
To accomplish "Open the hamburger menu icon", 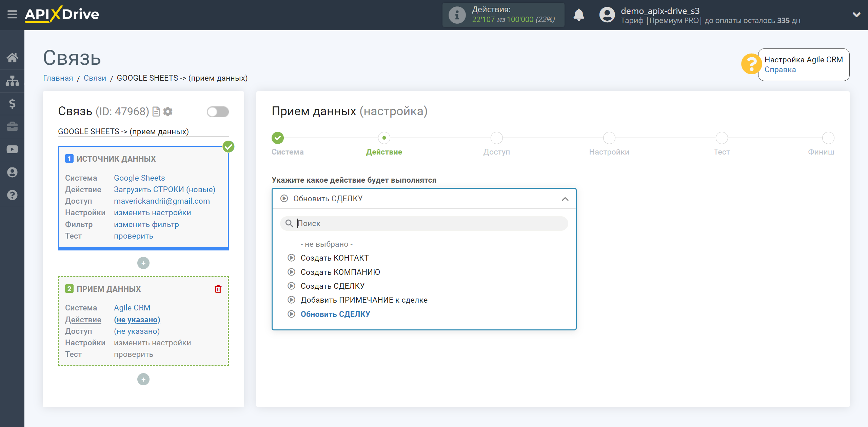I will coord(12,15).
